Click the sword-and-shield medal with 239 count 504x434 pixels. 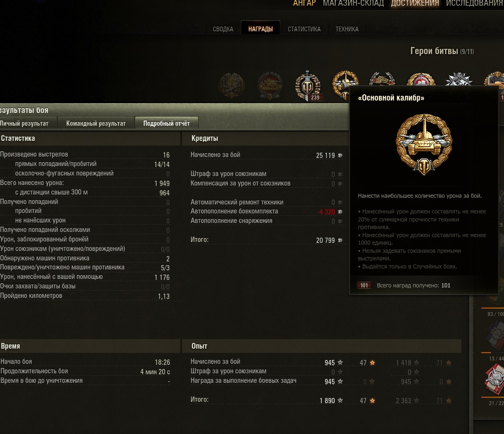click(x=308, y=85)
